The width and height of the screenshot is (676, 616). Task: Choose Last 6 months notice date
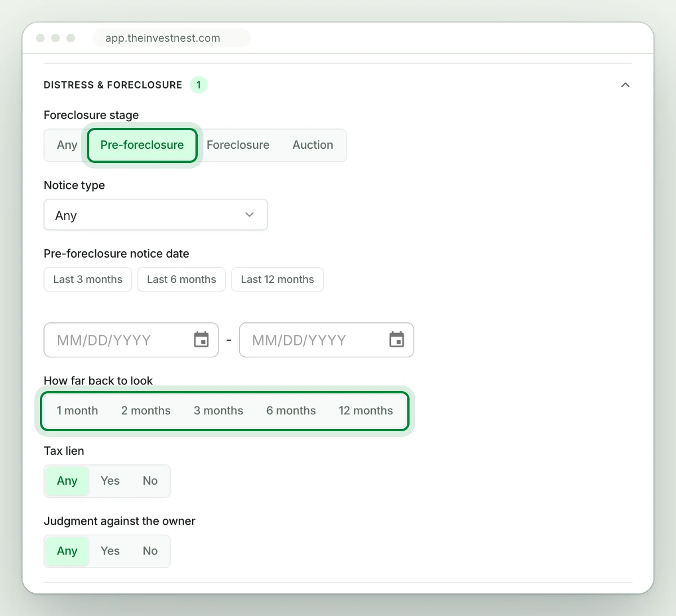[x=181, y=280]
